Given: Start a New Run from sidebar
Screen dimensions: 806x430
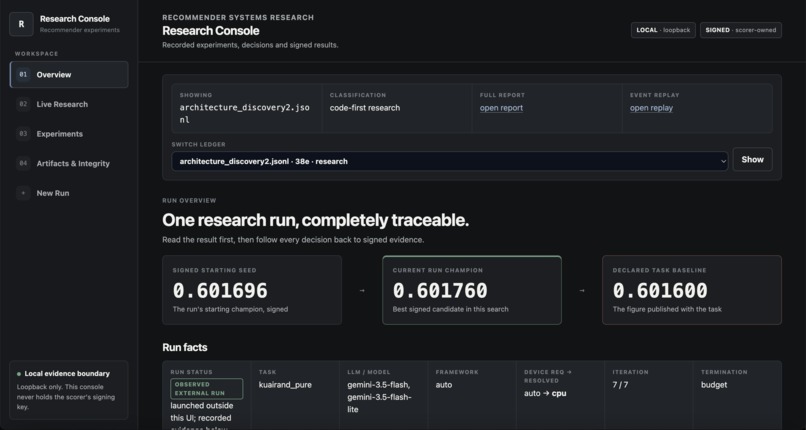Looking at the screenshot, I should [x=69, y=193].
